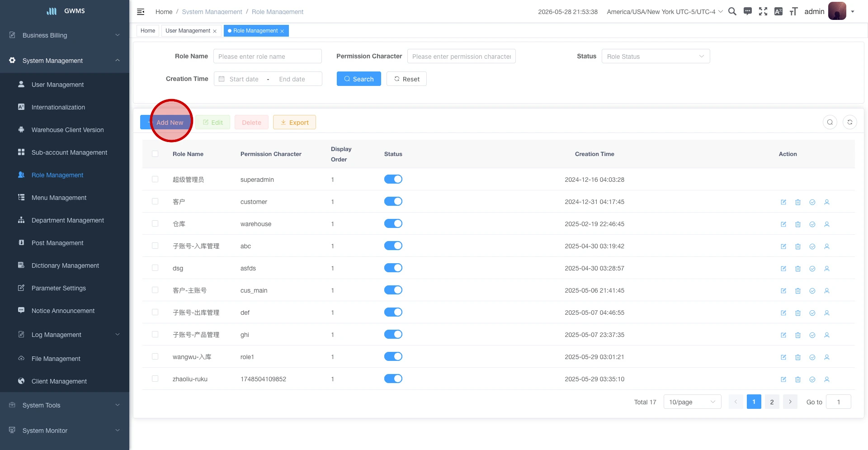Tick the checkbox for the dsg row
This screenshot has height=450, width=868.
tap(155, 268)
